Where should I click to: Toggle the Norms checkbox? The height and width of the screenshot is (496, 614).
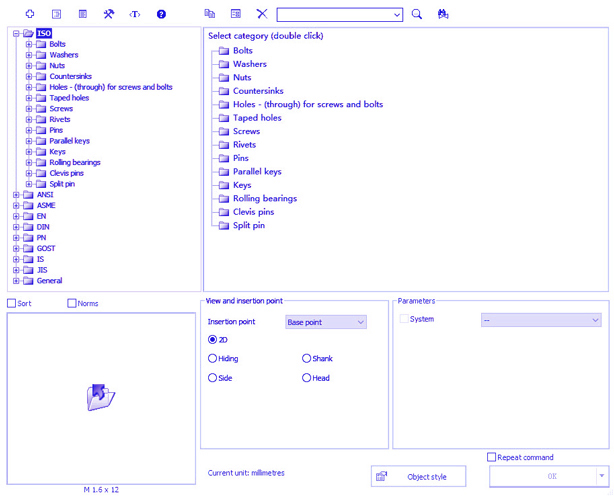point(72,303)
